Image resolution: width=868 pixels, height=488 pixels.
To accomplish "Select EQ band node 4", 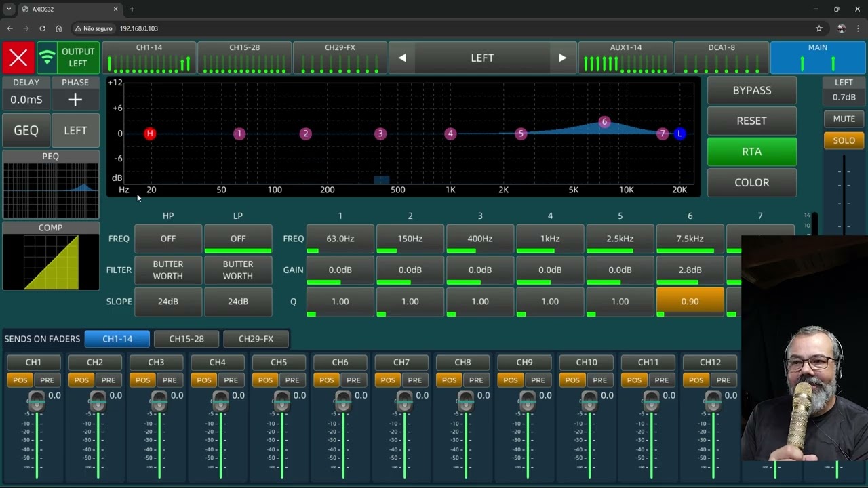I will click(x=450, y=134).
